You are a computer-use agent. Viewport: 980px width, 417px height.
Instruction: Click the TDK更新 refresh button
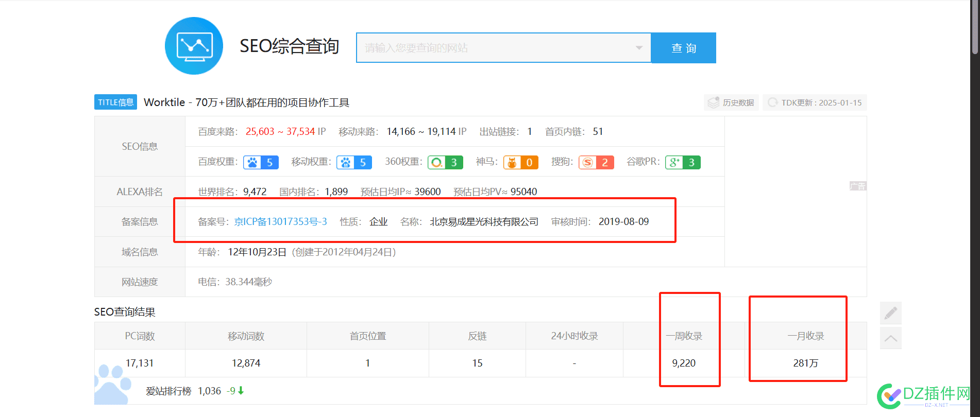click(x=815, y=102)
